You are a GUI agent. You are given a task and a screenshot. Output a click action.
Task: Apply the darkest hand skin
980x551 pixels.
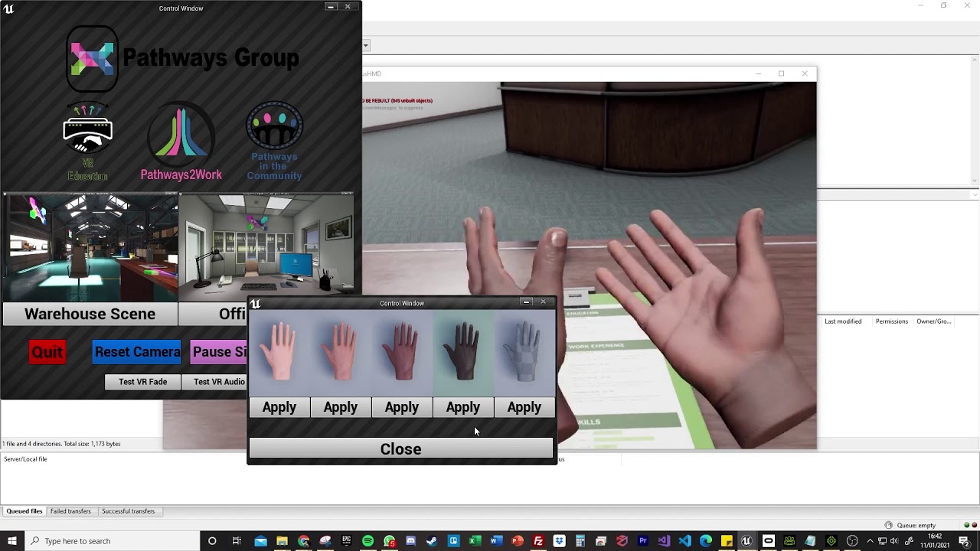463,407
